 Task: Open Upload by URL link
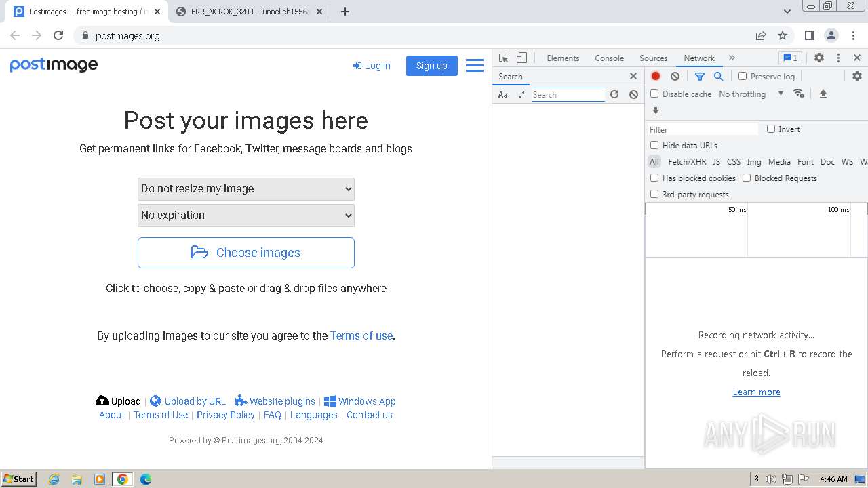188,401
